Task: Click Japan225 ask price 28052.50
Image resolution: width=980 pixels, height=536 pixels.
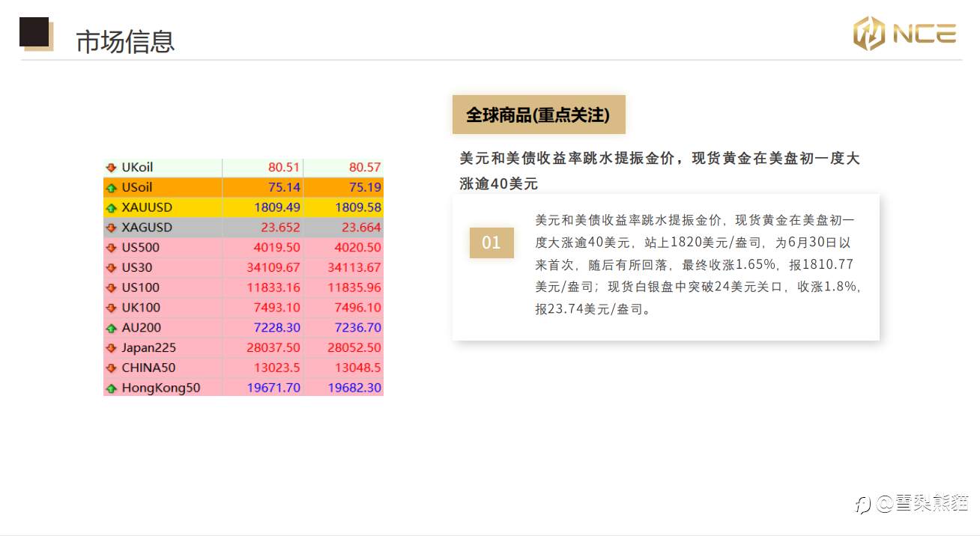Action: point(354,348)
